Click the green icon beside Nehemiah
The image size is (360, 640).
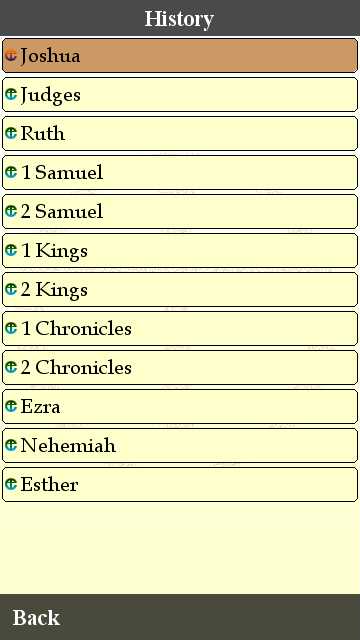click(x=11, y=445)
